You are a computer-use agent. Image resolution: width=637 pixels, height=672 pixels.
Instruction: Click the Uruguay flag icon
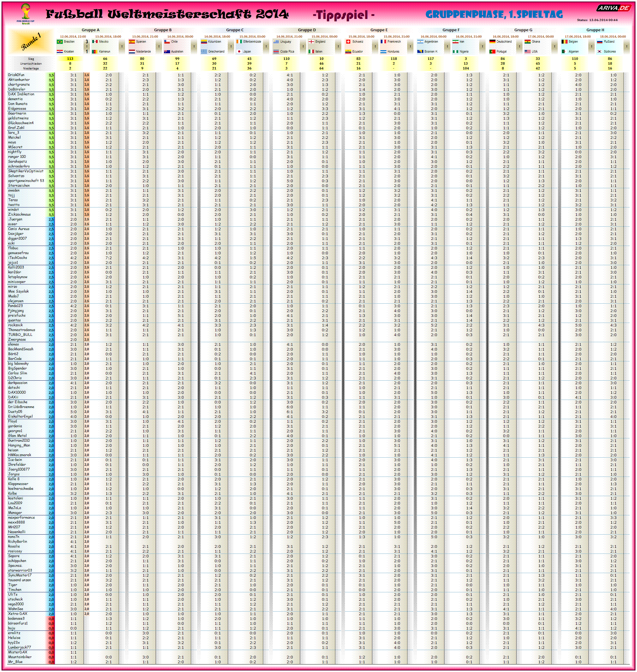pos(276,42)
